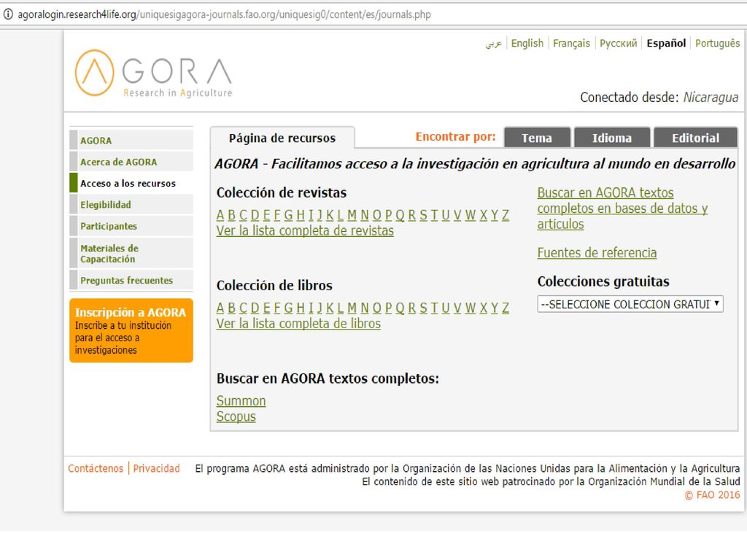
Task: Click letter M under Colección de revistas
Action: pyautogui.click(x=352, y=215)
